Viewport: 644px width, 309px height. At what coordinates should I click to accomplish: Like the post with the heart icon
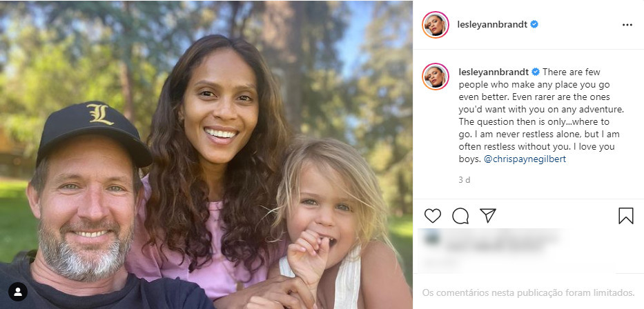tap(433, 216)
